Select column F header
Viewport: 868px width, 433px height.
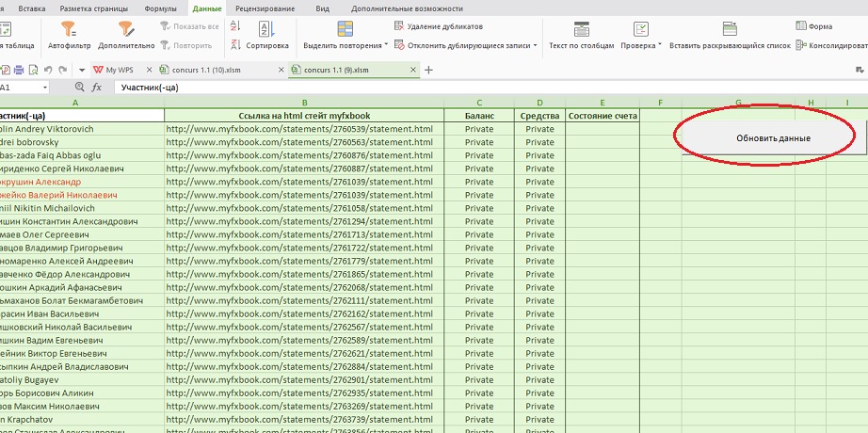tap(661, 103)
